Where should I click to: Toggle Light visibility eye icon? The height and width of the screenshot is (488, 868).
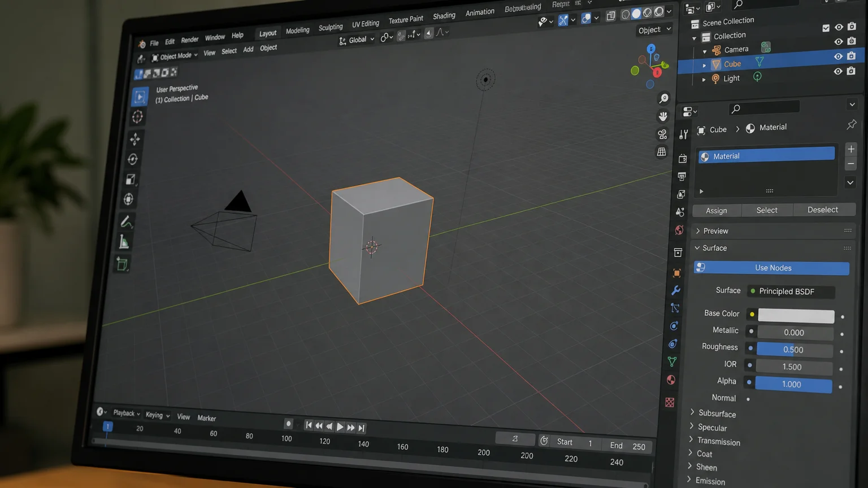point(837,71)
